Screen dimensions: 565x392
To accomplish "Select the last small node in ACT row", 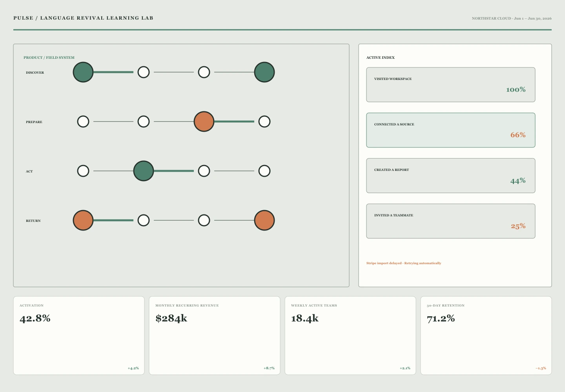I will (264, 171).
